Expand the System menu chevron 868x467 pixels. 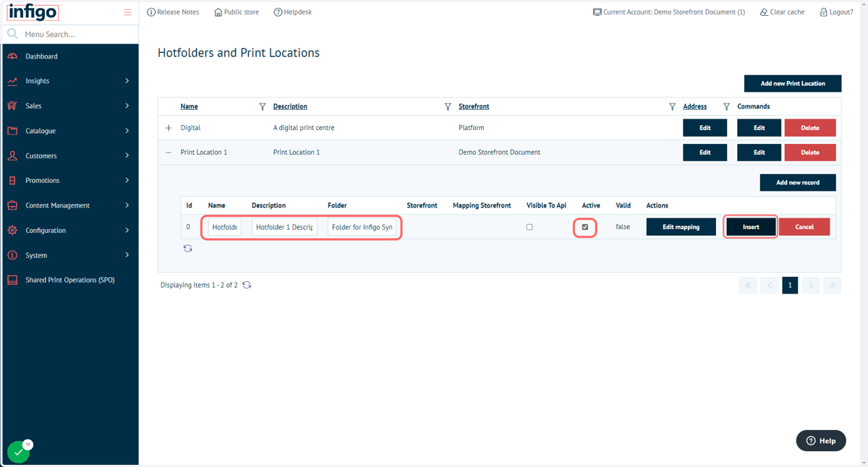[x=127, y=255]
